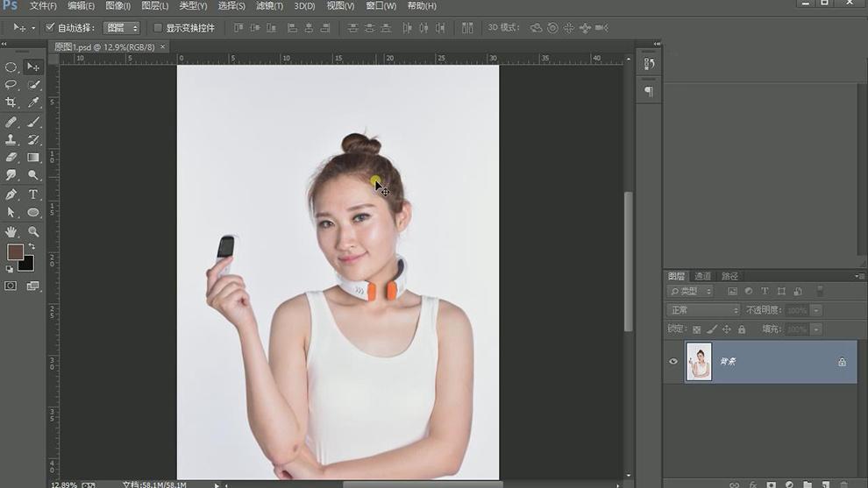This screenshot has width=868, height=488.
Task: Toggle smart object layer filter
Action: [x=798, y=291]
